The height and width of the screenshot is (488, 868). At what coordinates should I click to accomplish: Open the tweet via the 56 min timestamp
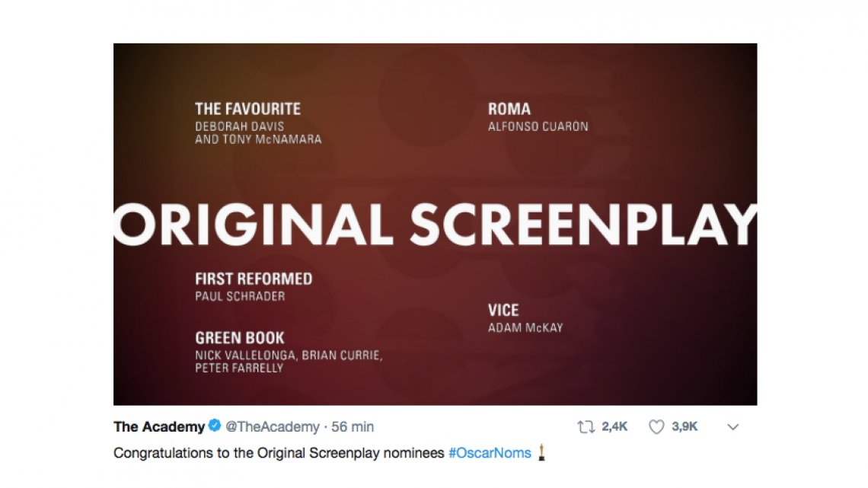352,427
